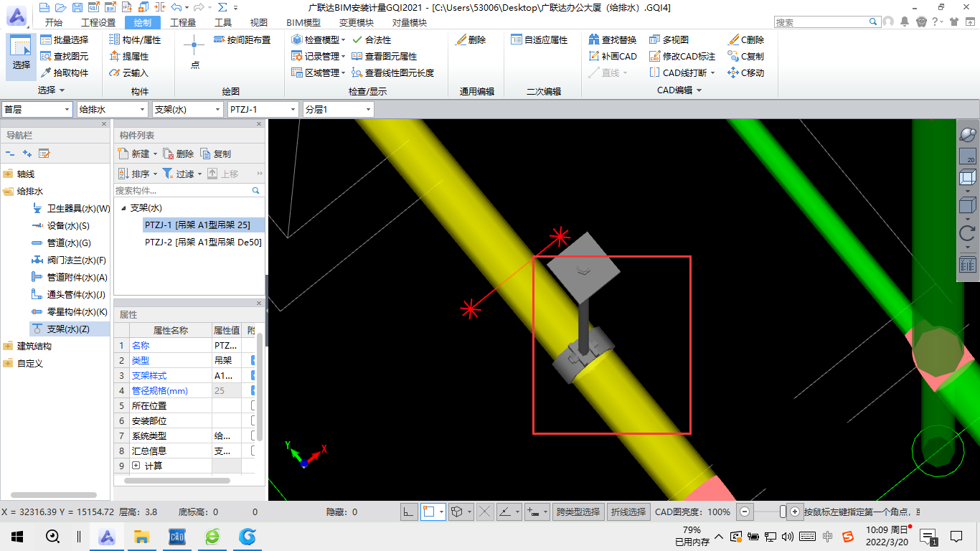Open the PTZJ-1 component dropdown
The width and height of the screenshot is (980, 551).
point(263,109)
